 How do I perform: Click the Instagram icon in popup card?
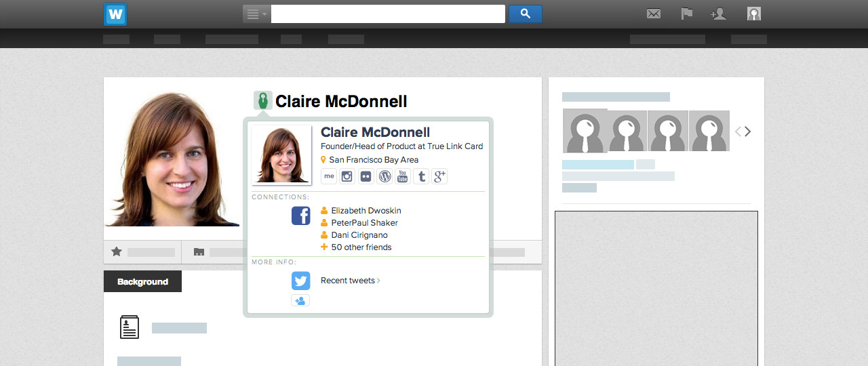pyautogui.click(x=347, y=176)
